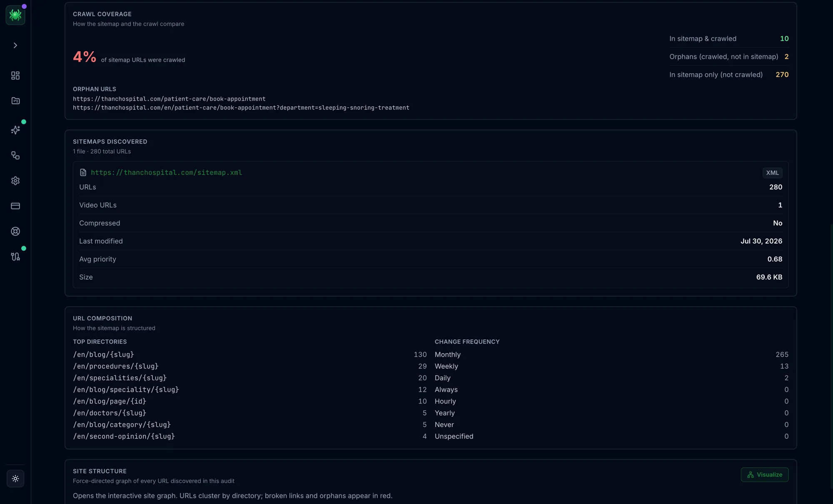Click the Daily change frequency row

point(611,378)
